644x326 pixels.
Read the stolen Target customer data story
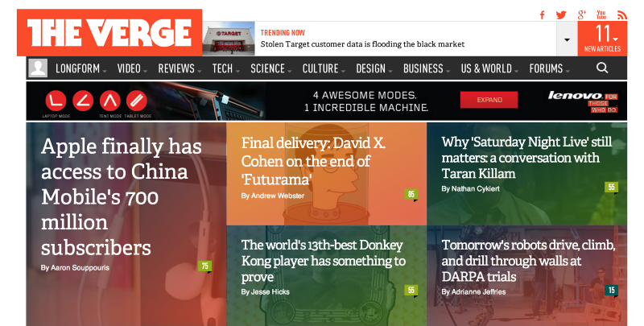point(362,44)
